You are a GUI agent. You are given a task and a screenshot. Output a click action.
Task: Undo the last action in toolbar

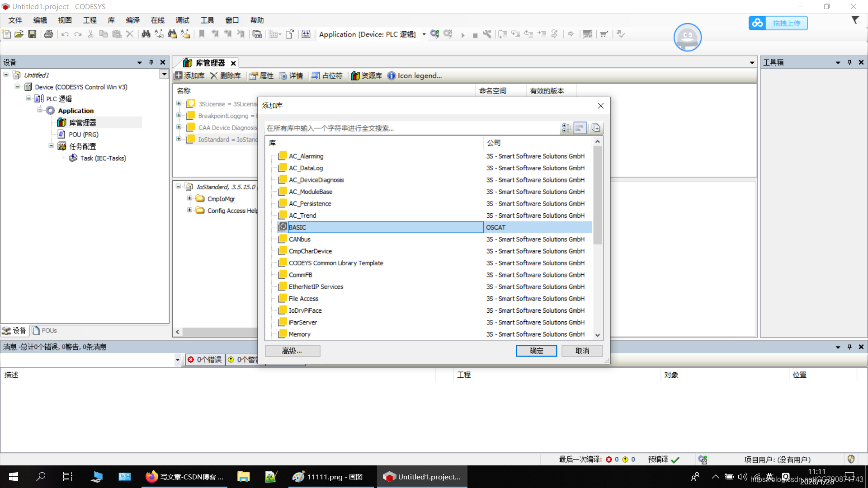65,34
